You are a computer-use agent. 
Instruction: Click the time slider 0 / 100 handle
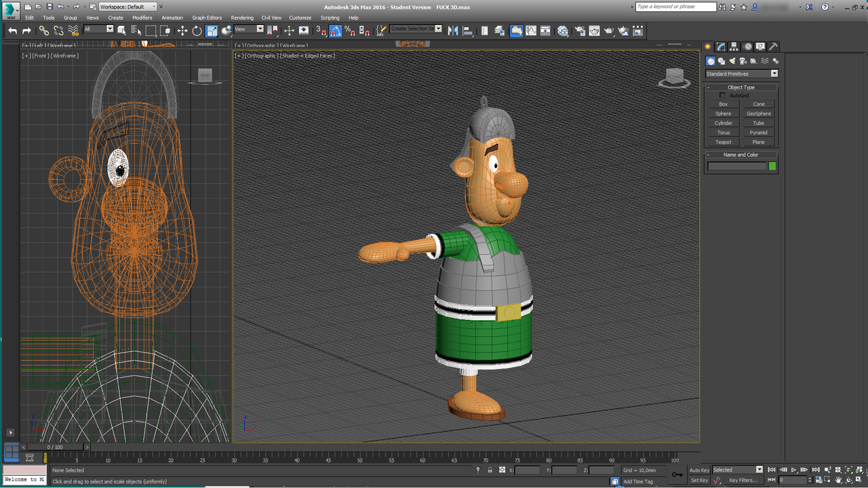point(55,447)
